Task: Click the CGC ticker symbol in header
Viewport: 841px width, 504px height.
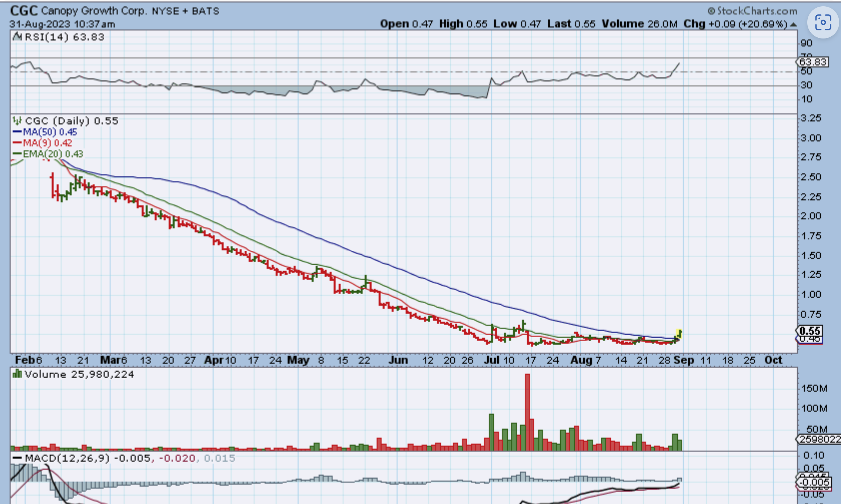Action: click(24, 11)
